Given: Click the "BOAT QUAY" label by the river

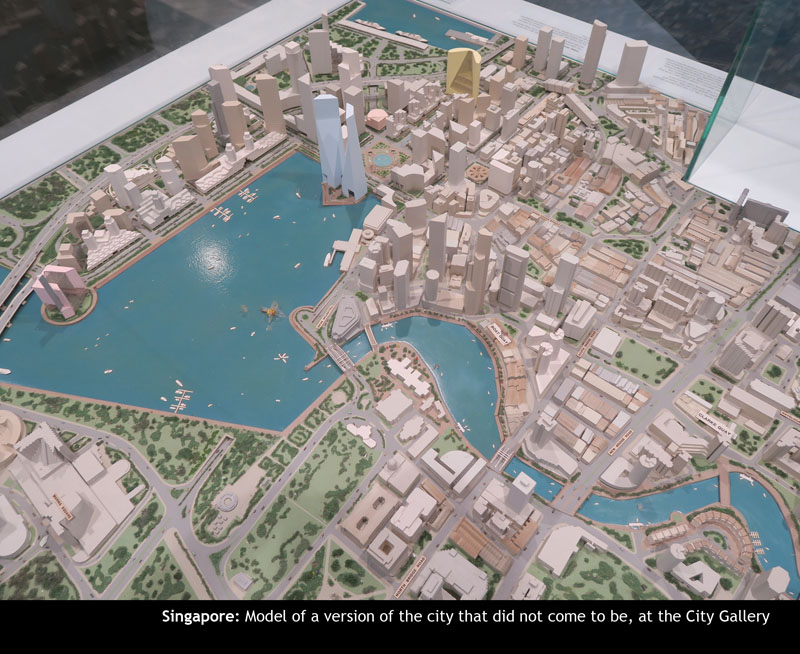Looking at the screenshot, I should (499, 334).
